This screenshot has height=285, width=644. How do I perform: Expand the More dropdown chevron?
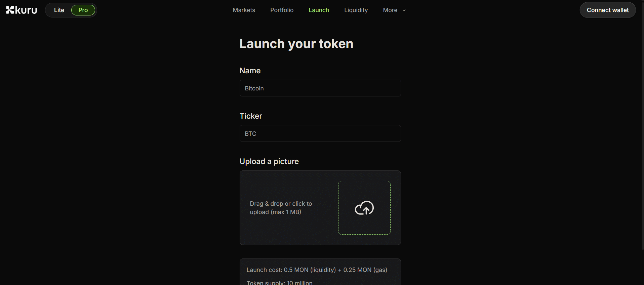point(404,10)
